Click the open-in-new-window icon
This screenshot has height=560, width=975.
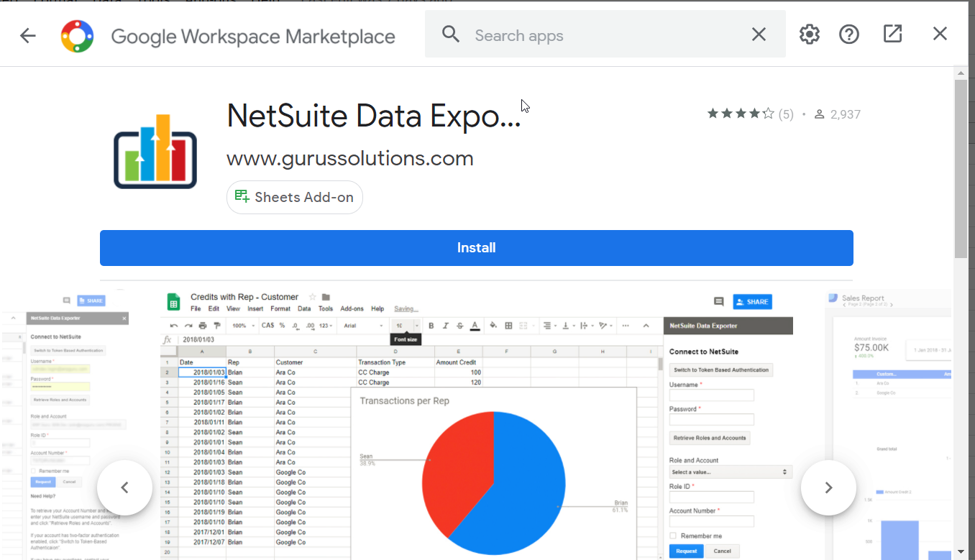pos(892,33)
